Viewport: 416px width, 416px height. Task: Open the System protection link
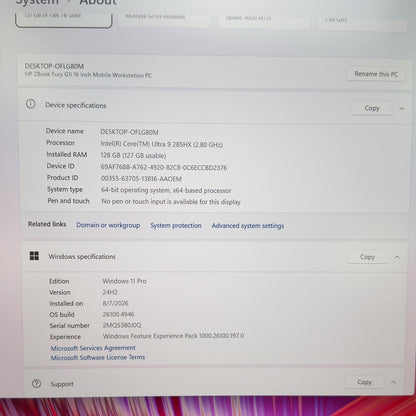pos(176,225)
